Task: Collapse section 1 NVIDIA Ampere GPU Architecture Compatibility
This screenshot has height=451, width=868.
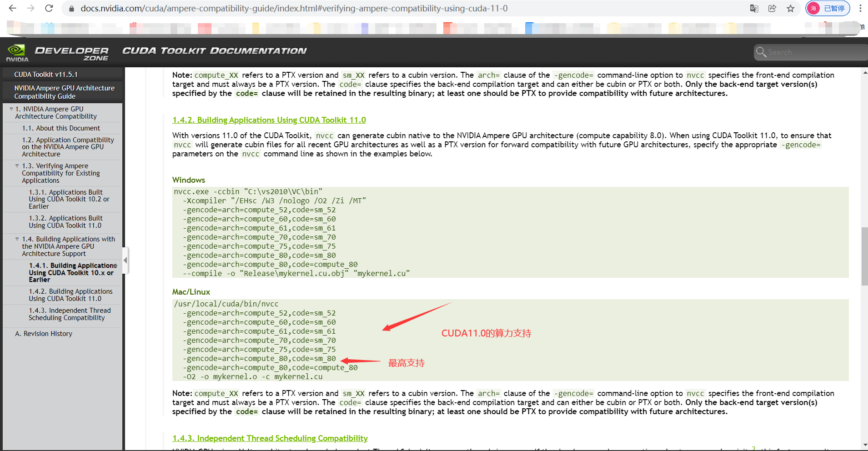Action: [x=11, y=109]
